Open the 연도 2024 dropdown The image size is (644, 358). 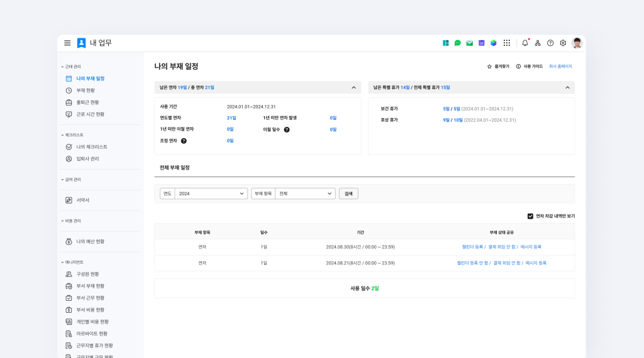coord(211,193)
